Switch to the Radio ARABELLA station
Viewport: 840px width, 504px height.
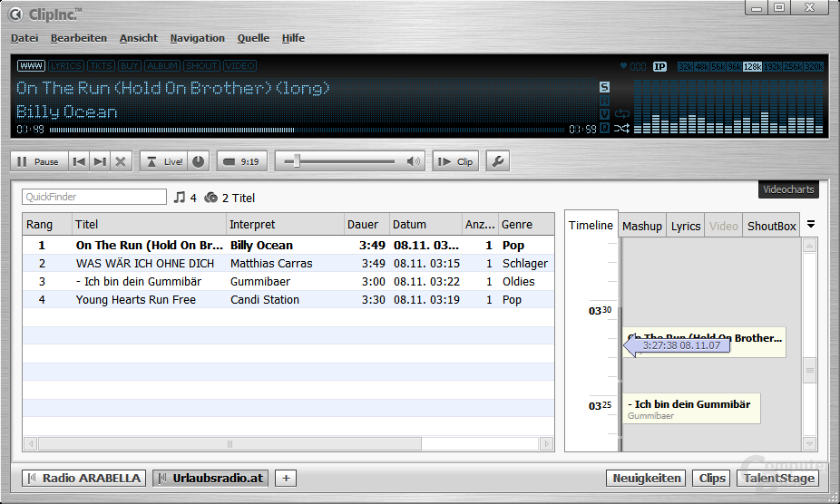click(x=83, y=479)
